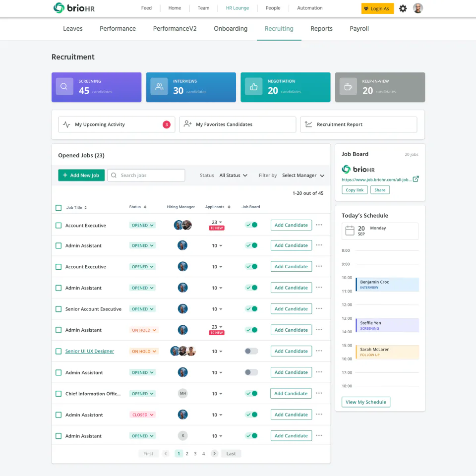This screenshot has width=476, height=476.
Task: Enable the Job Board toggle for Senior UI UX Designer
Action: 251,351
